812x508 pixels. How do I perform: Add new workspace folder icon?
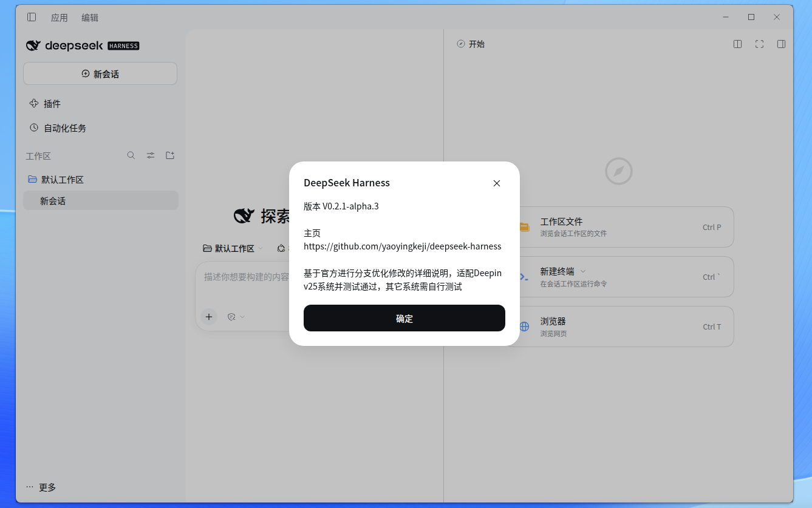[x=170, y=155]
